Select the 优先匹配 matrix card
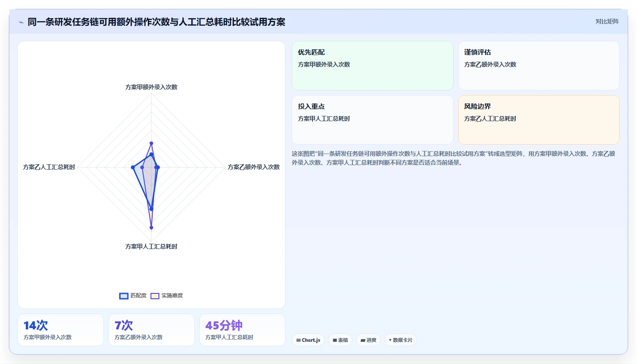The image size is (637, 364). pyautogui.click(x=372, y=66)
